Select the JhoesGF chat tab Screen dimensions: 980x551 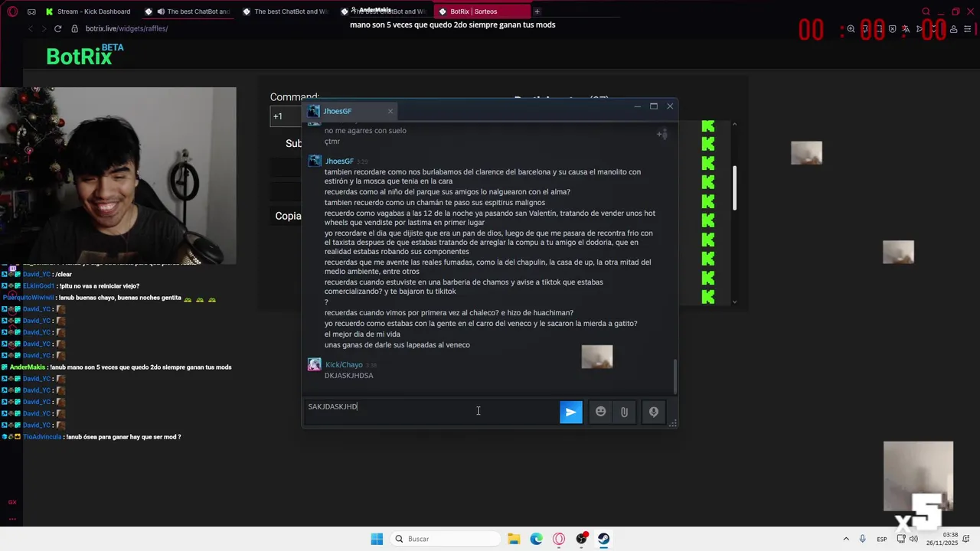tap(350, 111)
